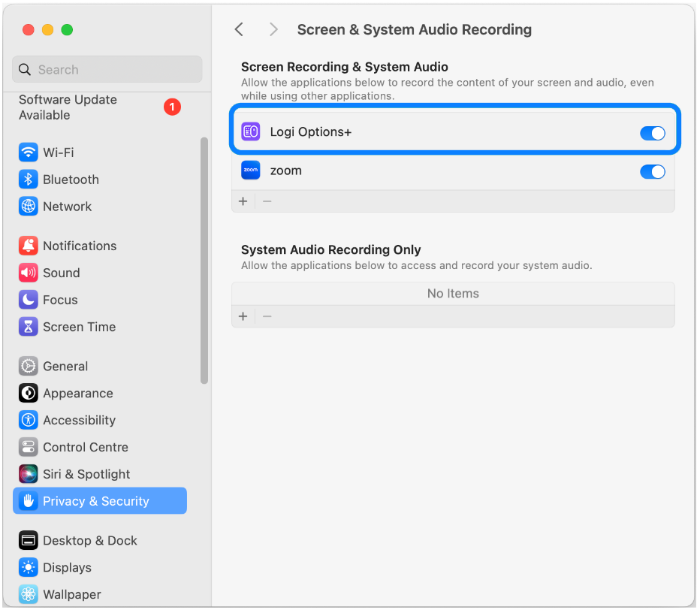700x610 pixels.
Task: Open Sound settings speaker icon
Action: tap(29, 273)
